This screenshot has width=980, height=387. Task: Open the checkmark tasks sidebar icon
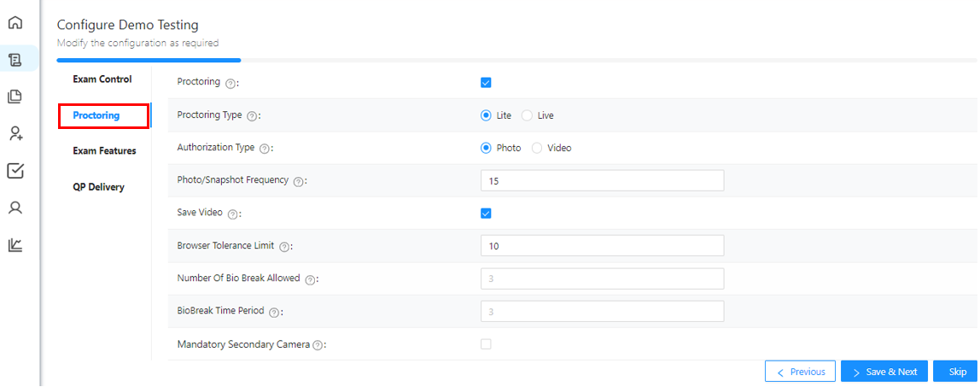(15, 171)
